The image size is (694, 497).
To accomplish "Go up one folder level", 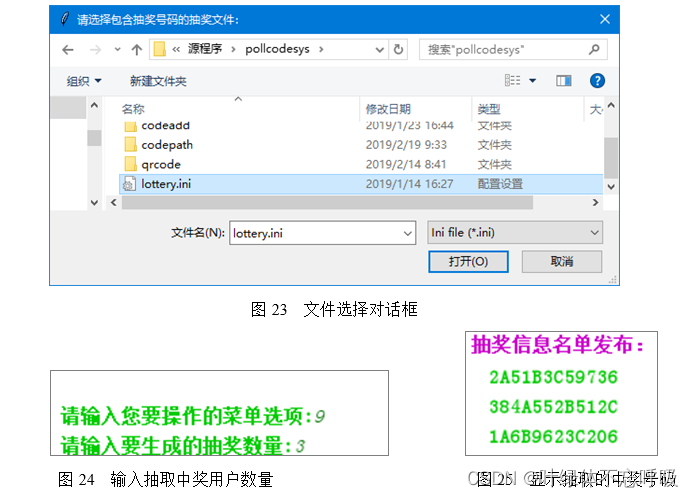I will (x=137, y=50).
